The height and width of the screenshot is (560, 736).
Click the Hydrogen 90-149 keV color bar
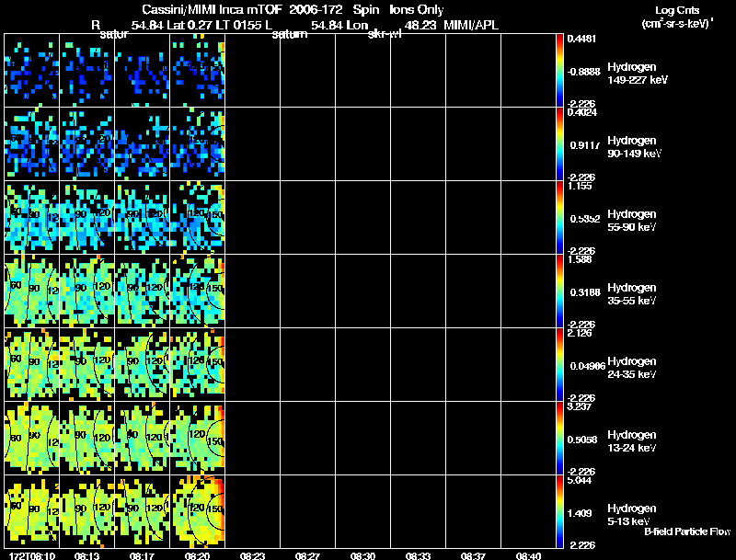click(x=560, y=143)
